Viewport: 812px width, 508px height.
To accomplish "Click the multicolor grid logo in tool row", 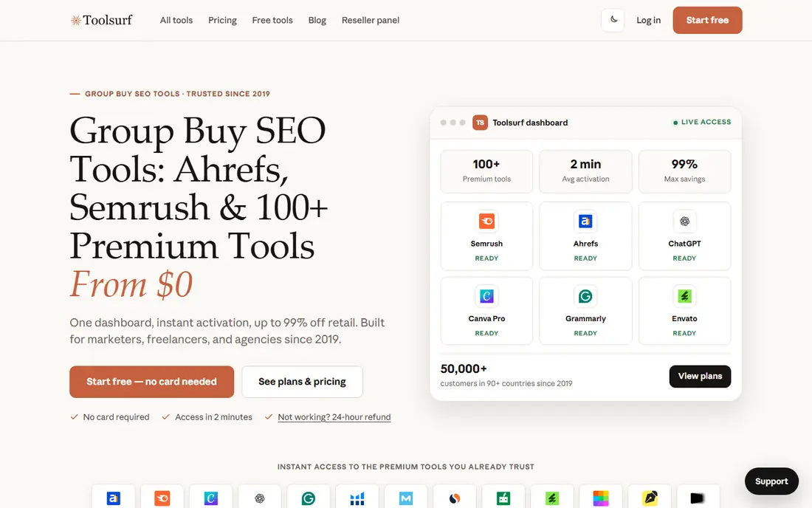I will pyautogui.click(x=601, y=498).
